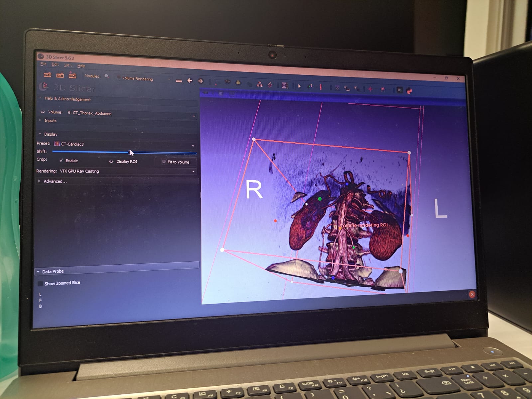This screenshot has height=399, width=532.
Task: Open the layout selection toolbar icon
Action: 285,85
